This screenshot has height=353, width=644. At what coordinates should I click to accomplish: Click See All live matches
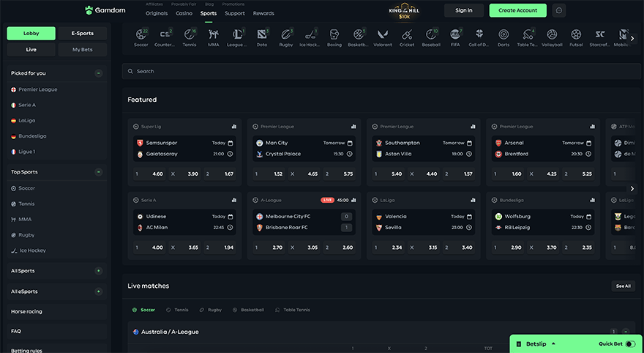(623, 286)
